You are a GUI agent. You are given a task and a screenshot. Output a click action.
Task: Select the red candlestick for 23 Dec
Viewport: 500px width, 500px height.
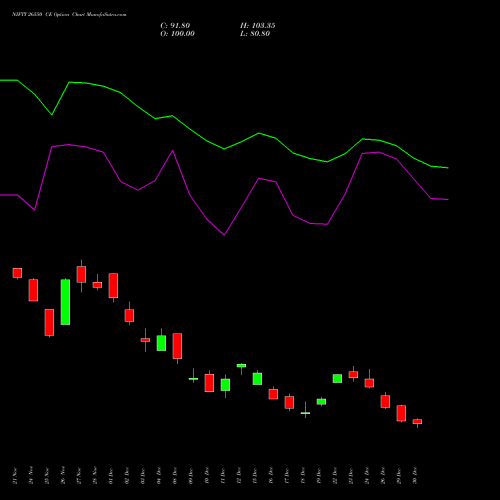tap(353, 374)
